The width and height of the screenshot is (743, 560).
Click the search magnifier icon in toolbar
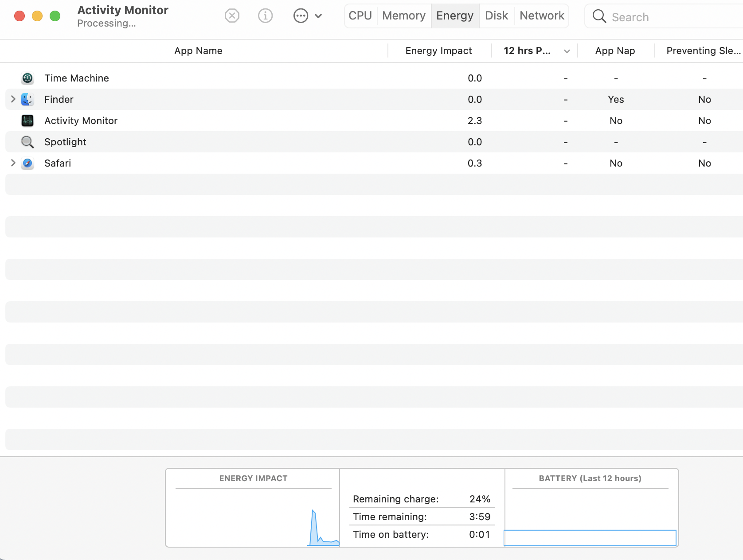[x=599, y=16]
